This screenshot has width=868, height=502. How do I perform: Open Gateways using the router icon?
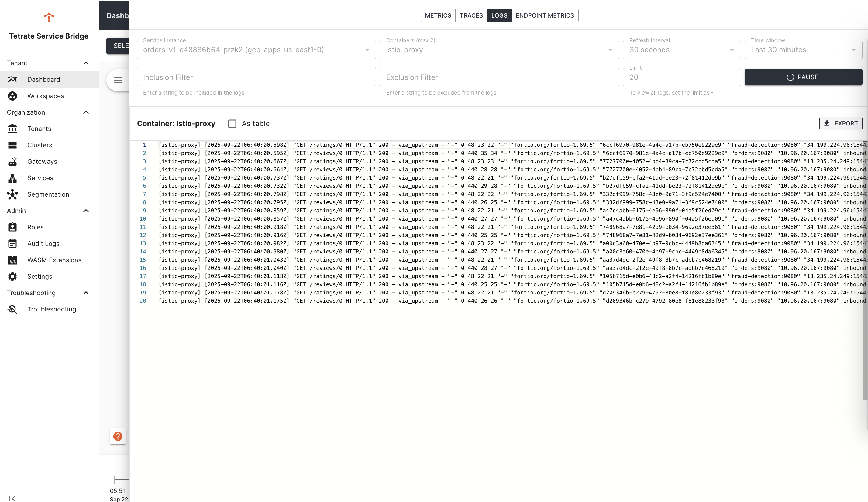[12, 161]
